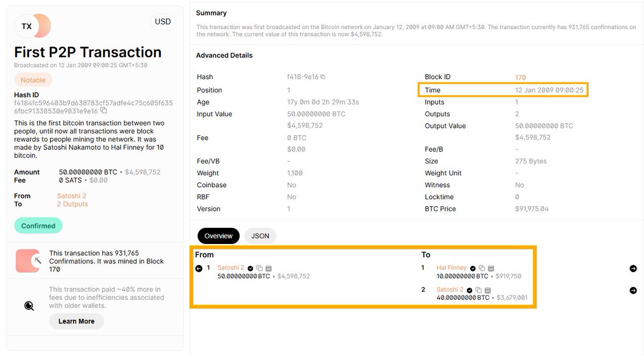Click the verified badge next to Hal Finney
The image size is (644, 356).
[x=472, y=268]
